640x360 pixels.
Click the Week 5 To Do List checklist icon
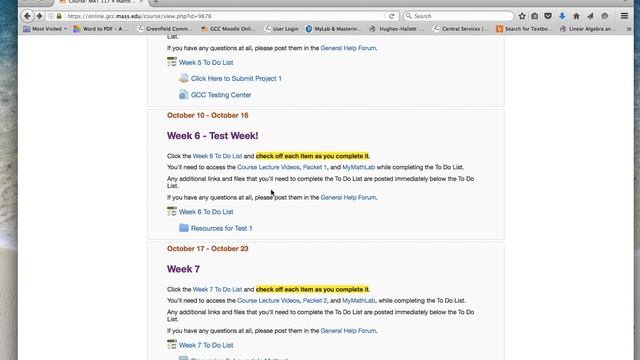pyautogui.click(x=172, y=62)
